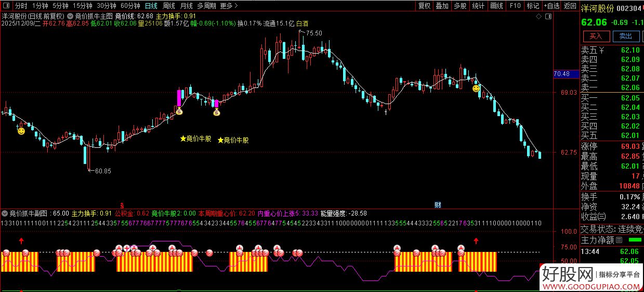Click the 买四 bid price 62.02
The image size is (644, 292).
click(630, 126)
